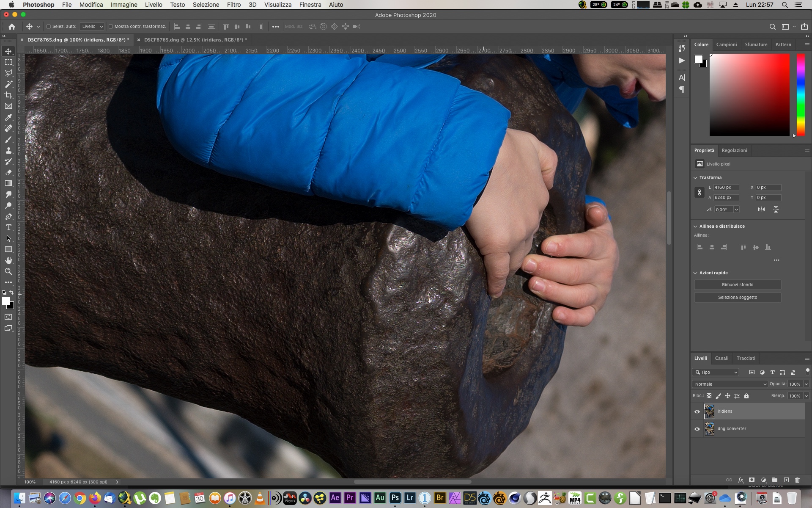Screen dimensions: 812x508
Task: Click the Rimuovi sfondo button
Action: pos(737,284)
